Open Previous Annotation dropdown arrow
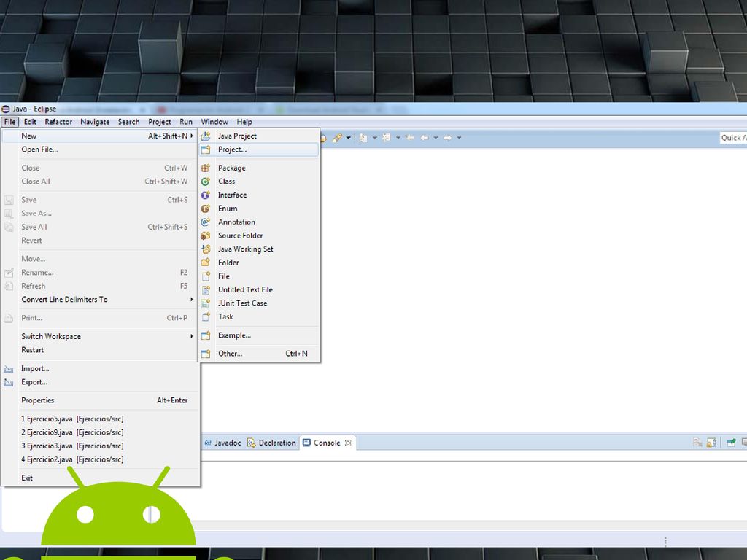Screen dimensions: 747x560 [x=398, y=138]
